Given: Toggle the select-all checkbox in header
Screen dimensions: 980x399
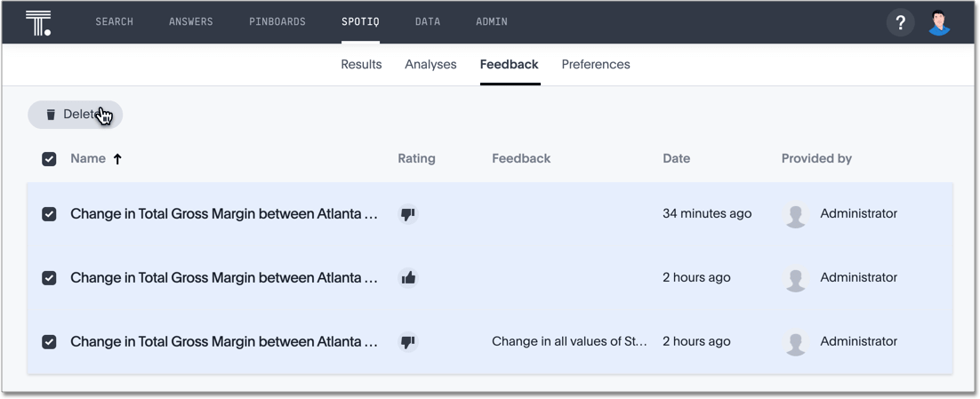Looking at the screenshot, I should [49, 159].
